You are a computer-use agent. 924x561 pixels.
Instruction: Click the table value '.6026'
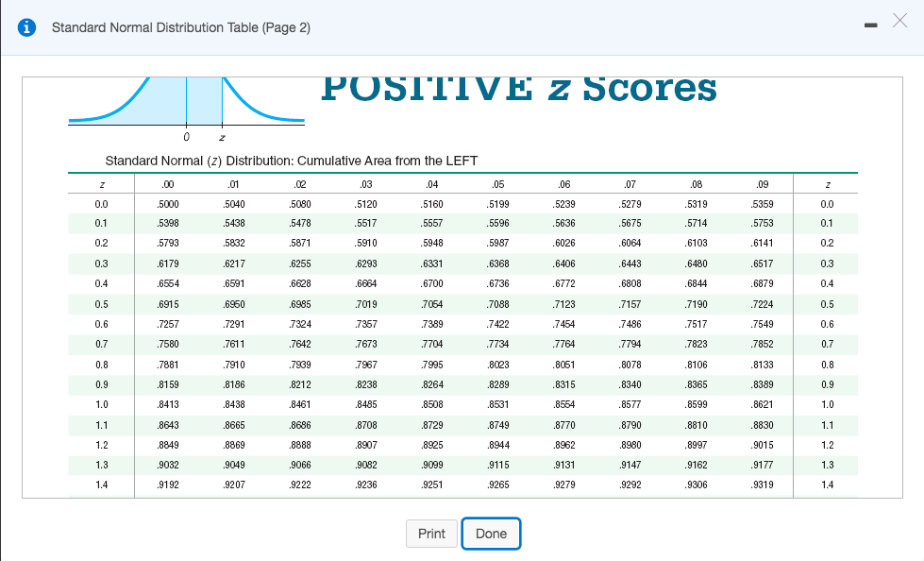(564, 243)
